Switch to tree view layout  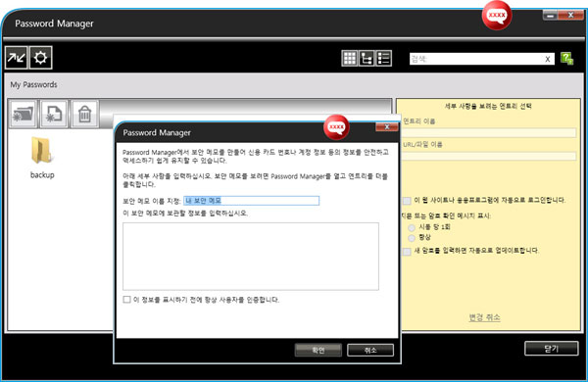pyautogui.click(x=367, y=59)
